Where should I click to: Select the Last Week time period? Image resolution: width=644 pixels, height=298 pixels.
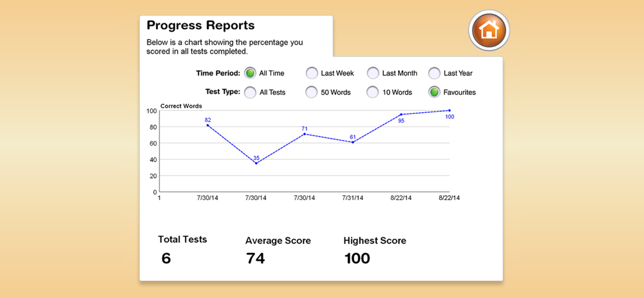click(312, 74)
